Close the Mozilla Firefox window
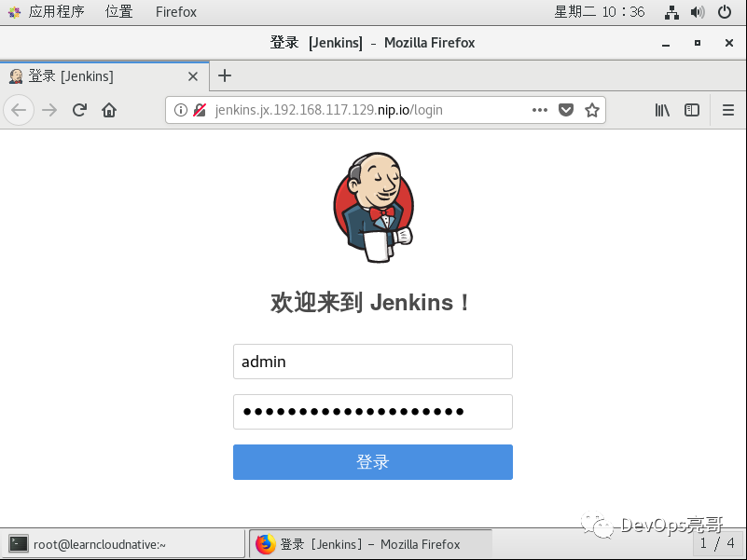 pos(728,43)
